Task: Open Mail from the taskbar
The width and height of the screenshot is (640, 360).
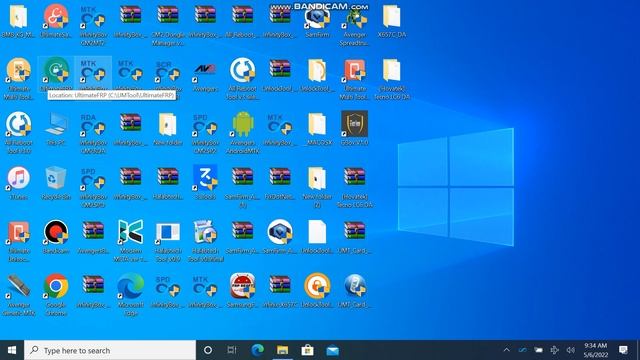Action: [332, 350]
